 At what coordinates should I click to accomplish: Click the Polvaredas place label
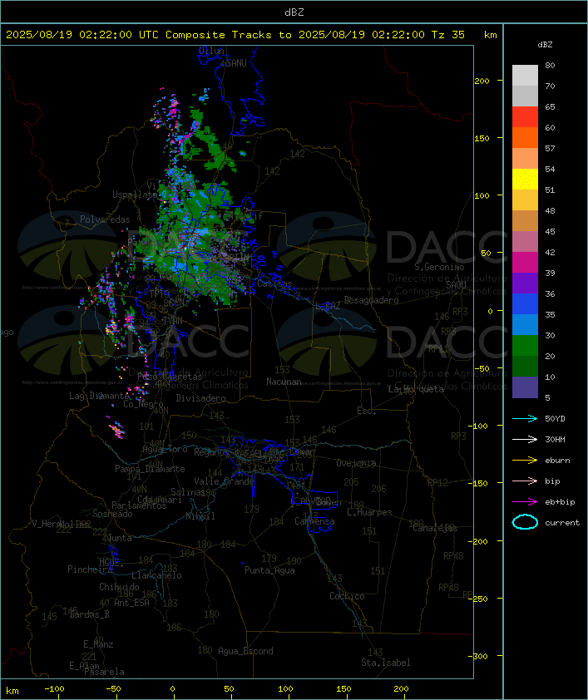coord(105,219)
